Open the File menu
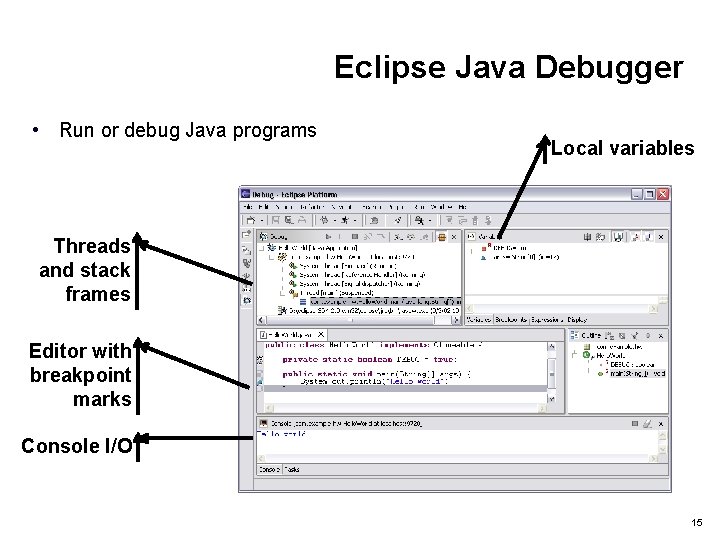 pos(248,207)
